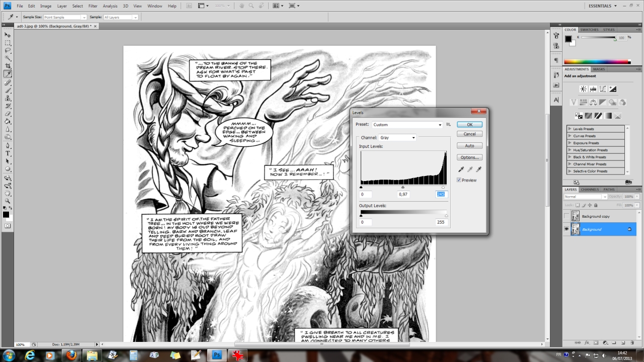Screen dimensions: 644x362
Task: Open the Filter menu
Action: click(x=93, y=6)
